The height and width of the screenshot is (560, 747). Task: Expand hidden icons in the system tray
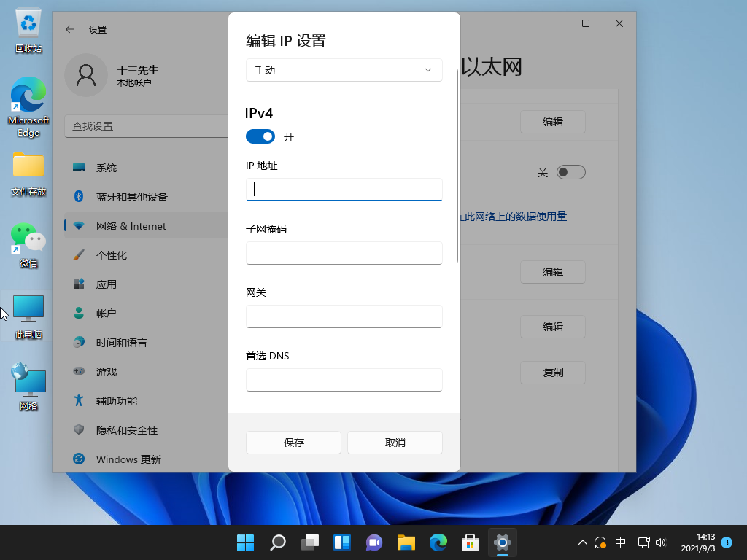[x=582, y=542]
